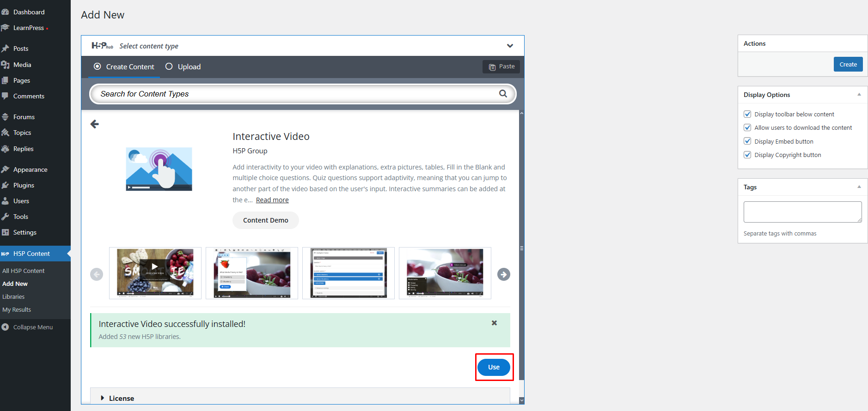The height and width of the screenshot is (411, 868).
Task: Click the Collapse Menu arrow icon
Action: pos(5,327)
